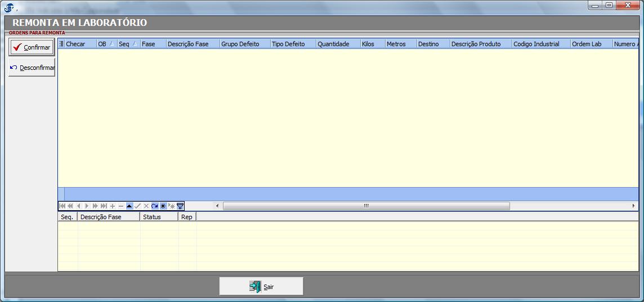Click the asterisk bookmark icon in navigator

coord(163,206)
